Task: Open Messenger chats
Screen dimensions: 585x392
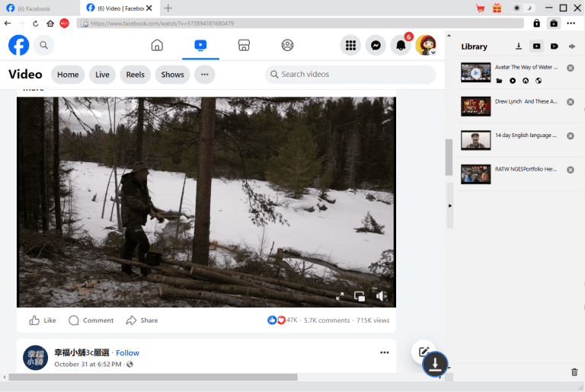Action: [x=376, y=46]
